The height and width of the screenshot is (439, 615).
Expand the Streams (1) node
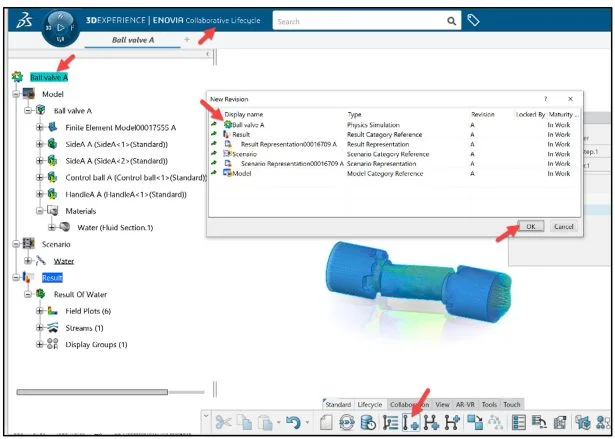pyautogui.click(x=40, y=328)
